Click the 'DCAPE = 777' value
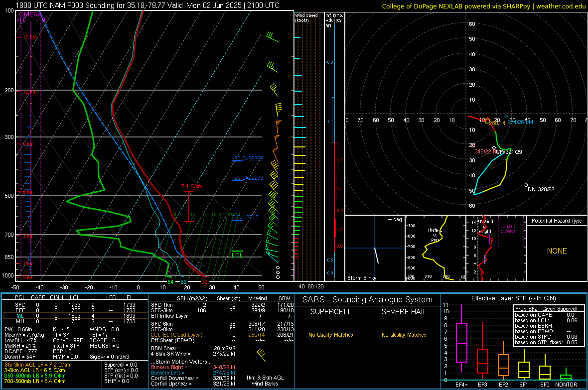 [x=20, y=351]
